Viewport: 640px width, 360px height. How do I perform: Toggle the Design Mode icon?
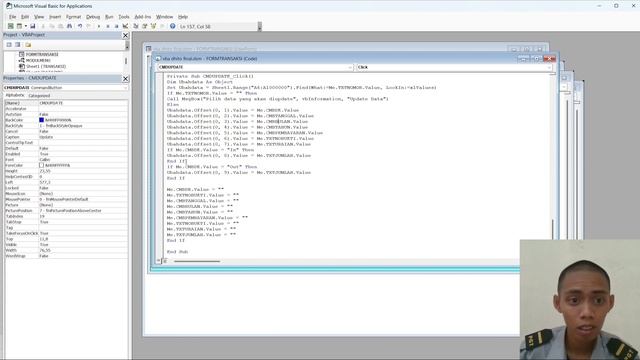[x=125, y=26]
